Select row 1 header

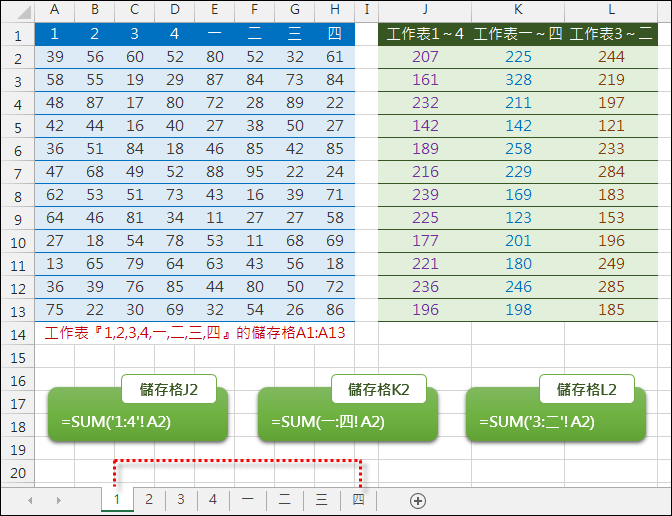(x=18, y=34)
